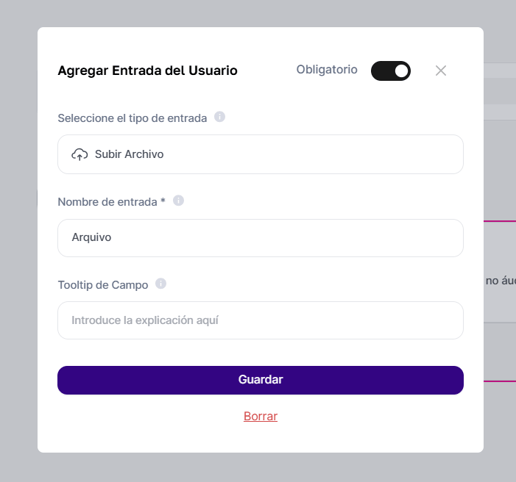Click the required asterisk after Nombre de entrada
Screen dimensions: 516x482
pos(163,200)
